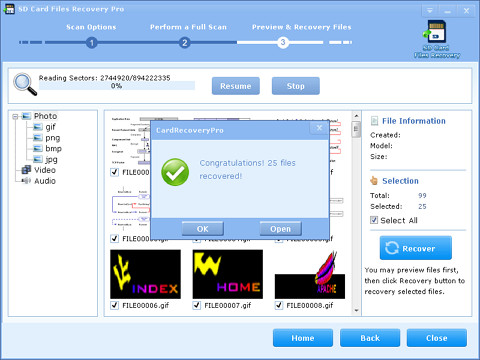Image resolution: width=480 pixels, height=360 pixels.
Task: Uncheck the FILE00006.gif checkbox
Action: (114, 305)
